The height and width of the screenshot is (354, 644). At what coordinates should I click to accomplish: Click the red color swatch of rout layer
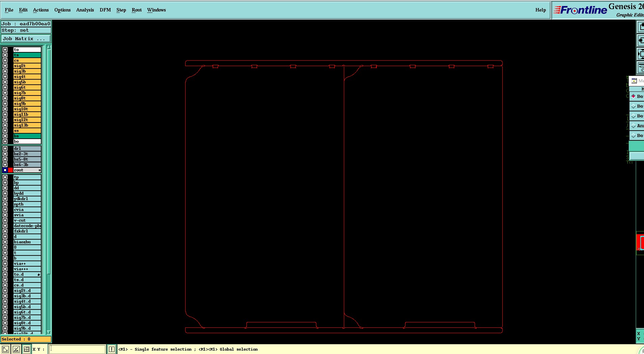tap(10, 170)
